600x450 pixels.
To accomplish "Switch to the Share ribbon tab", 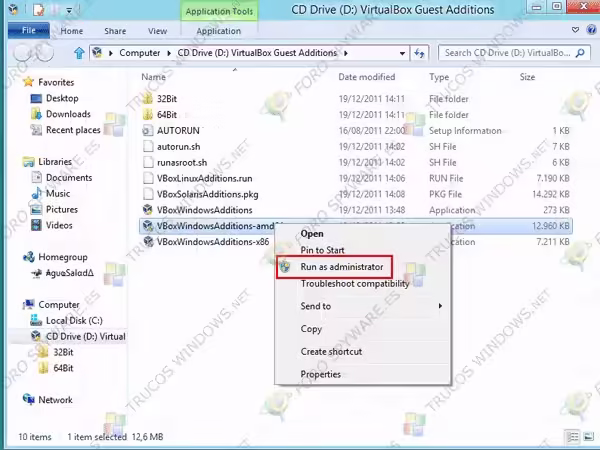I will pos(115,31).
